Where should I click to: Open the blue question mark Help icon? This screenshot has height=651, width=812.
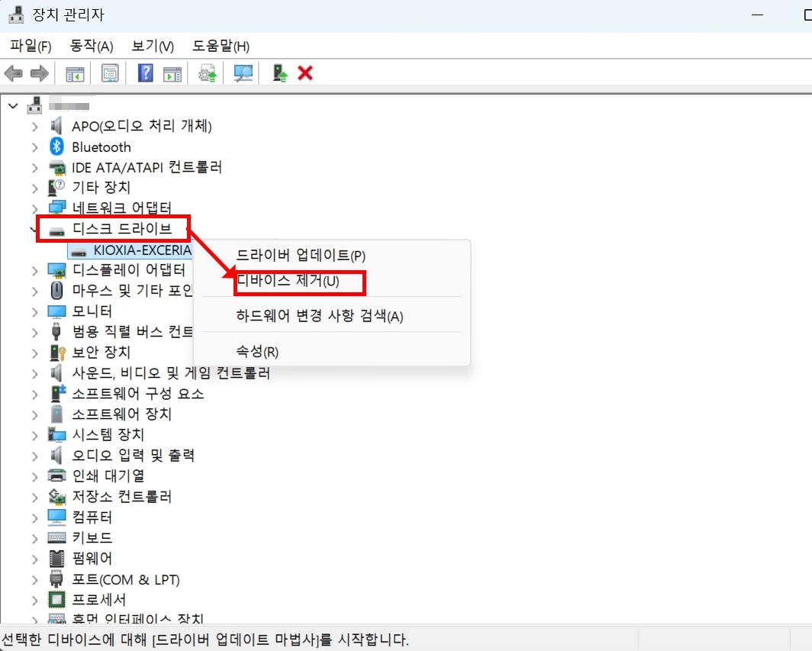pos(145,73)
